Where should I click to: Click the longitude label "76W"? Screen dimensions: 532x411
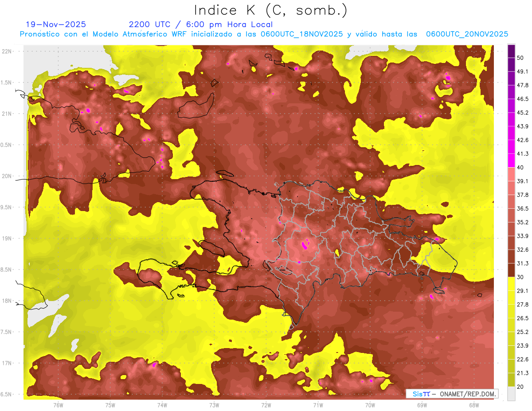pyautogui.click(x=58, y=405)
